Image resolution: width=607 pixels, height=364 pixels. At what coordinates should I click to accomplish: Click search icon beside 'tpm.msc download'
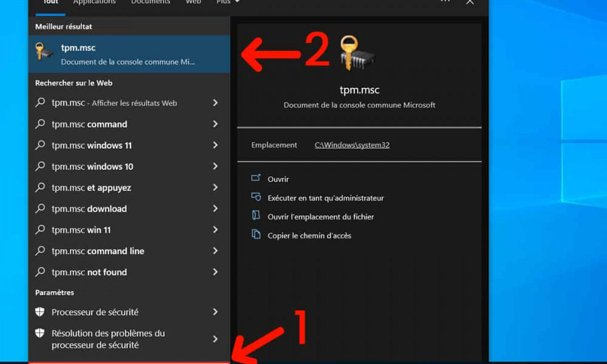[x=40, y=209]
